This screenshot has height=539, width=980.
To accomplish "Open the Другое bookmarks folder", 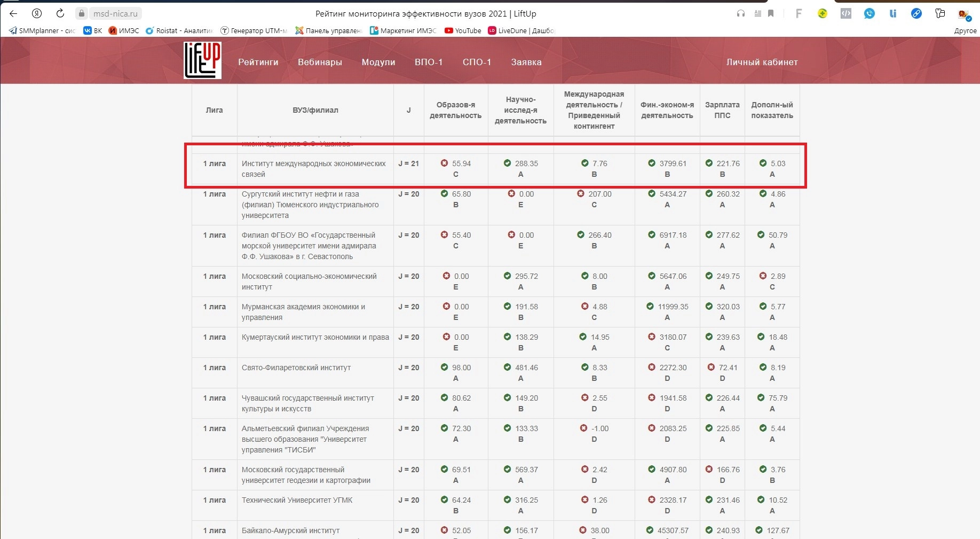I will 965,31.
